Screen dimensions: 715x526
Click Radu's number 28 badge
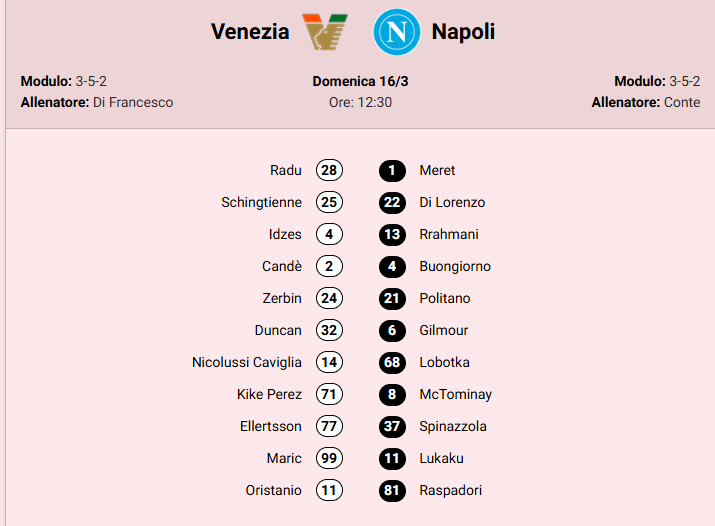tap(329, 170)
